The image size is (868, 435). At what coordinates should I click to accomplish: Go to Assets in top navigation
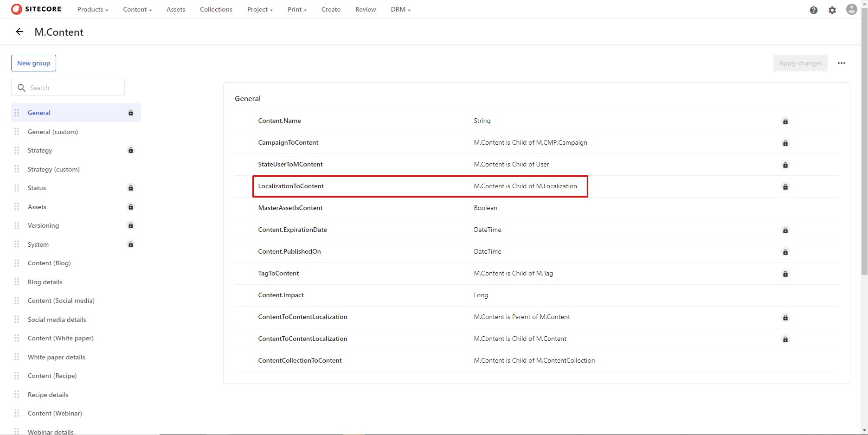pyautogui.click(x=176, y=9)
